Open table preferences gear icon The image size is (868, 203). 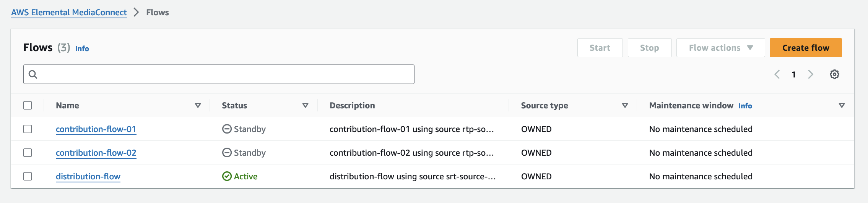click(x=834, y=74)
